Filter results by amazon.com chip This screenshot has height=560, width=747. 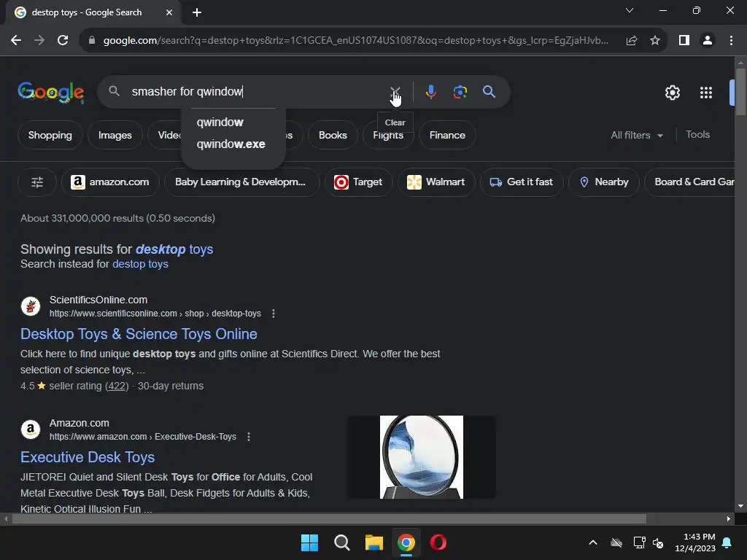pyautogui.click(x=110, y=182)
